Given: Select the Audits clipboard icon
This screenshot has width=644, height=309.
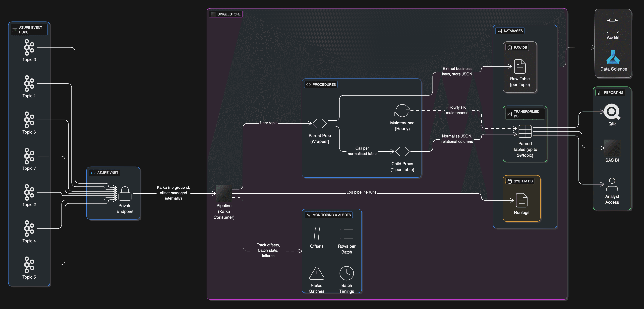Looking at the screenshot, I should pos(612,26).
